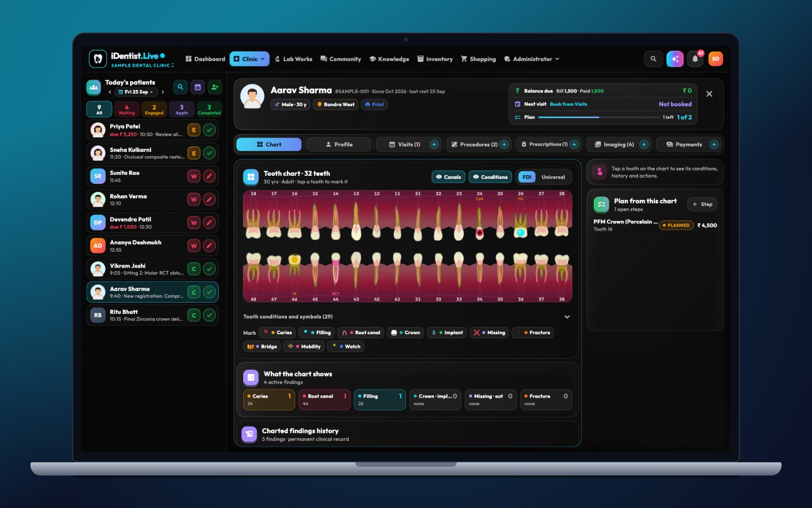
Task: Click tooth 24 with caries on chart
Action: coord(480,222)
